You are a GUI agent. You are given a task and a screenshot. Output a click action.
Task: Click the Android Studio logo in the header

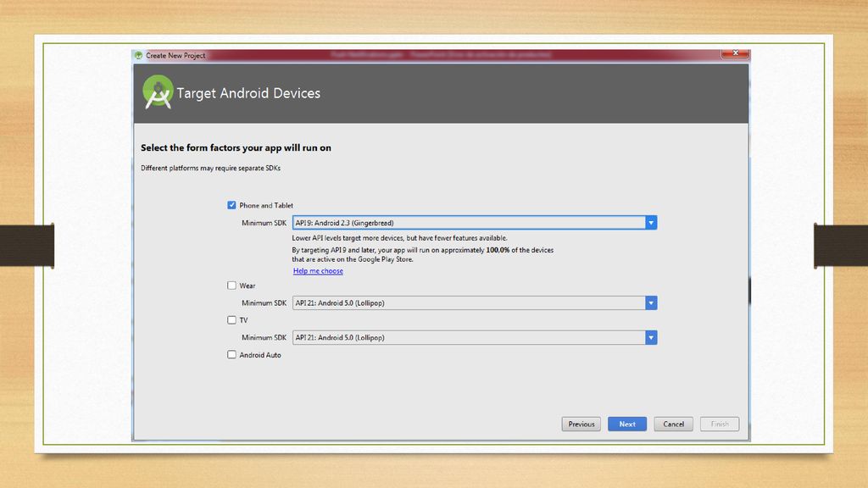click(158, 91)
